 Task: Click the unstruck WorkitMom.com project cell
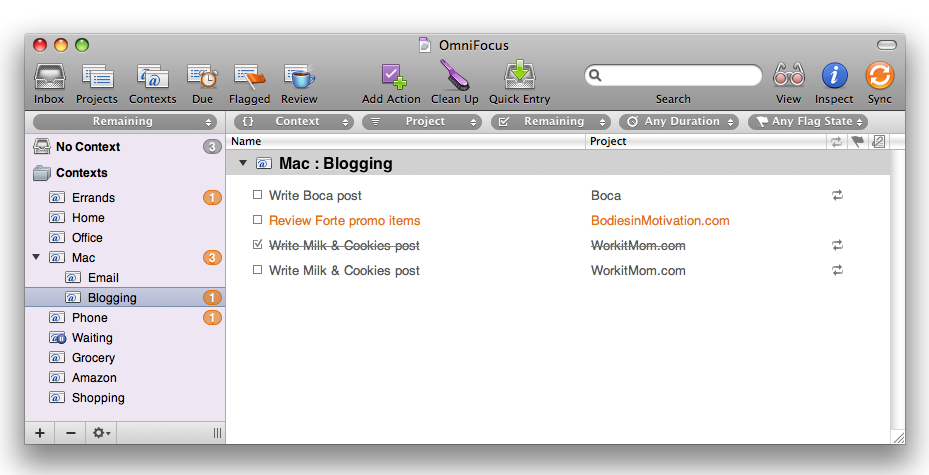[638, 270]
